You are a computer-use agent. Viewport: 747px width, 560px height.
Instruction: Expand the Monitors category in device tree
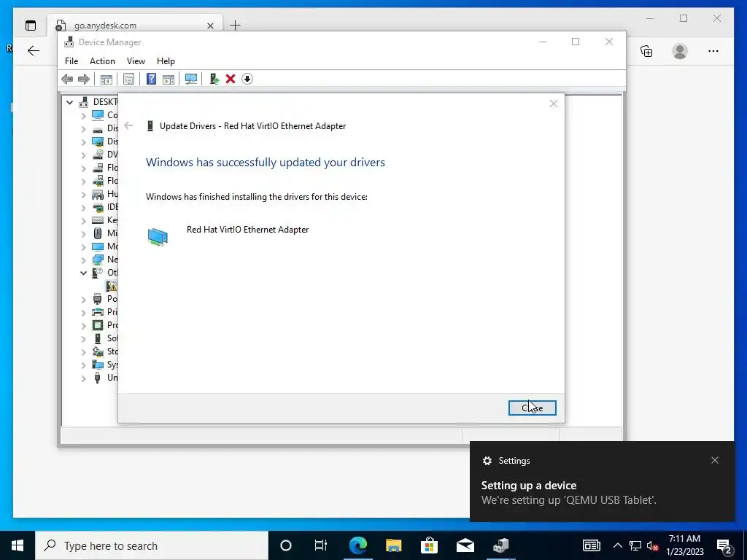tap(83, 246)
